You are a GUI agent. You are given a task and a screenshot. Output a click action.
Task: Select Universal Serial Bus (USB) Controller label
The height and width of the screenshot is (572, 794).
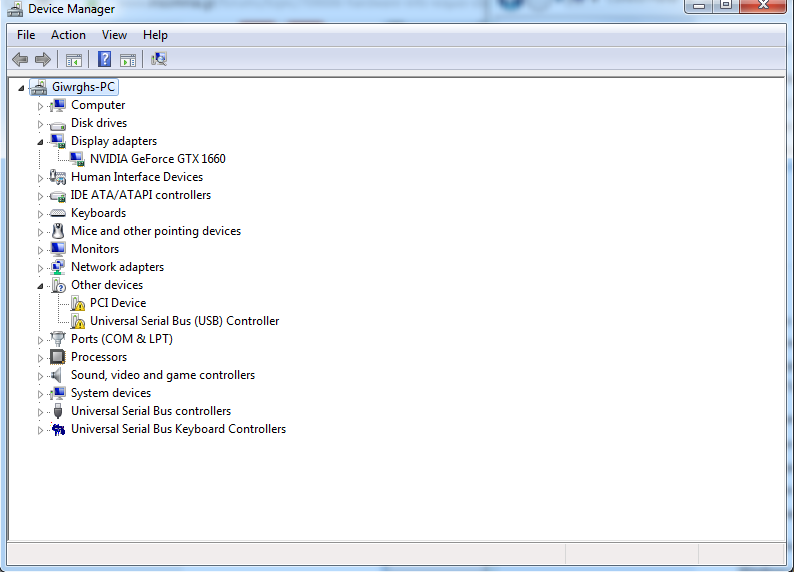click(x=184, y=321)
